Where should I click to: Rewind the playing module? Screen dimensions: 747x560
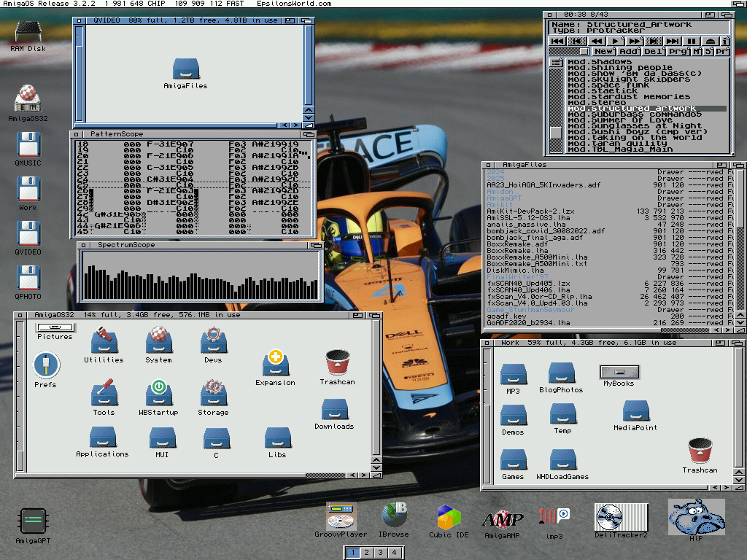[597, 42]
